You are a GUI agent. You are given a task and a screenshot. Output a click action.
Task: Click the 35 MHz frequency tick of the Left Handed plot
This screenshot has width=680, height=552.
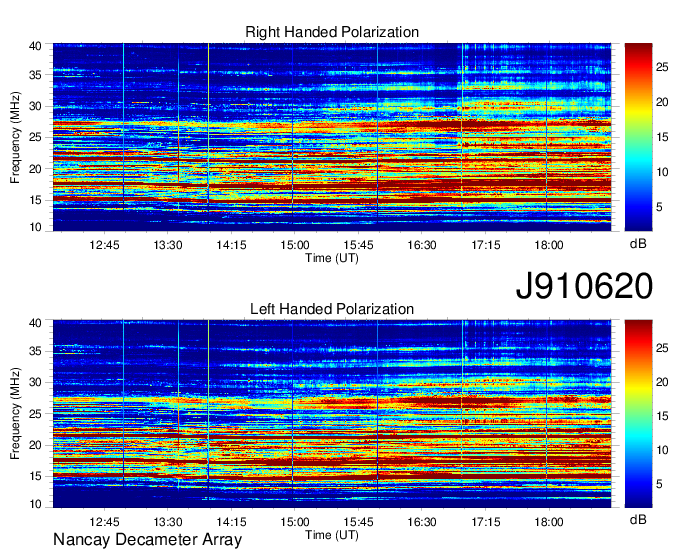click(x=35, y=352)
